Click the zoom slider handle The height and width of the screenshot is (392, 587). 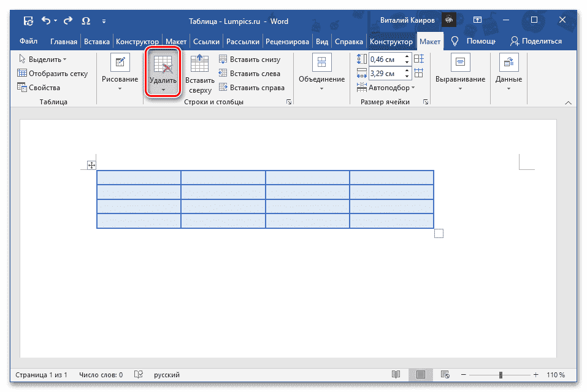point(501,375)
